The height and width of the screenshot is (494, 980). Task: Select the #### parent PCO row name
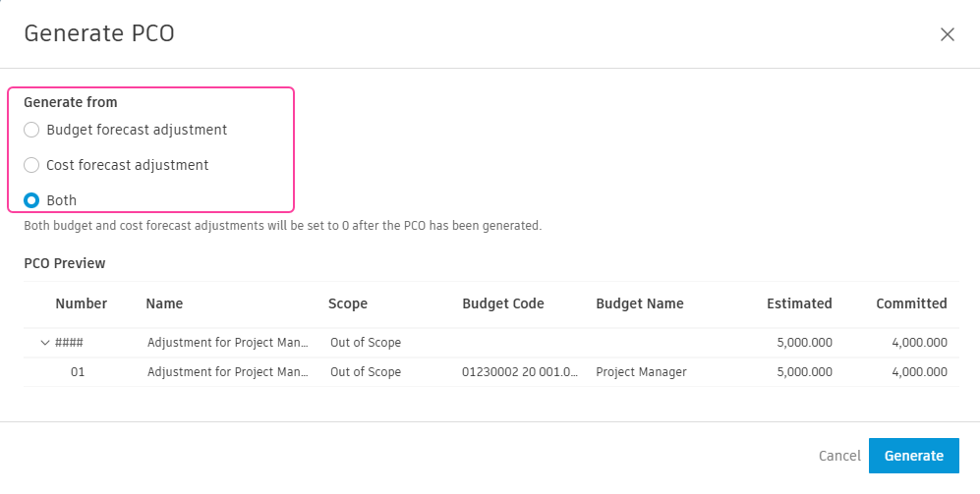click(x=228, y=343)
